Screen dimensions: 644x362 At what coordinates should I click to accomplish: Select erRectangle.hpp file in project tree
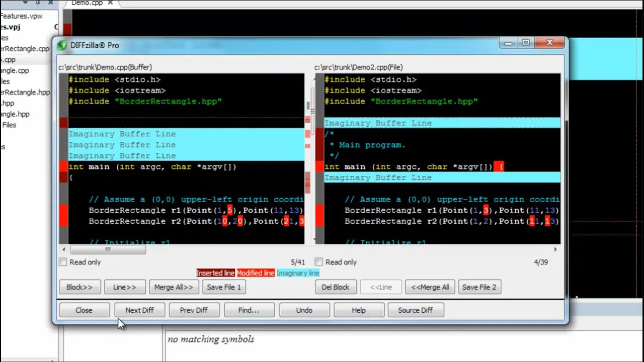coord(25,93)
